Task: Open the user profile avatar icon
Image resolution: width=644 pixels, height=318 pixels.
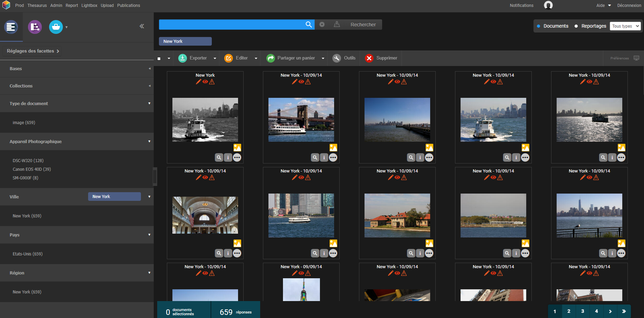Action: [x=548, y=5]
